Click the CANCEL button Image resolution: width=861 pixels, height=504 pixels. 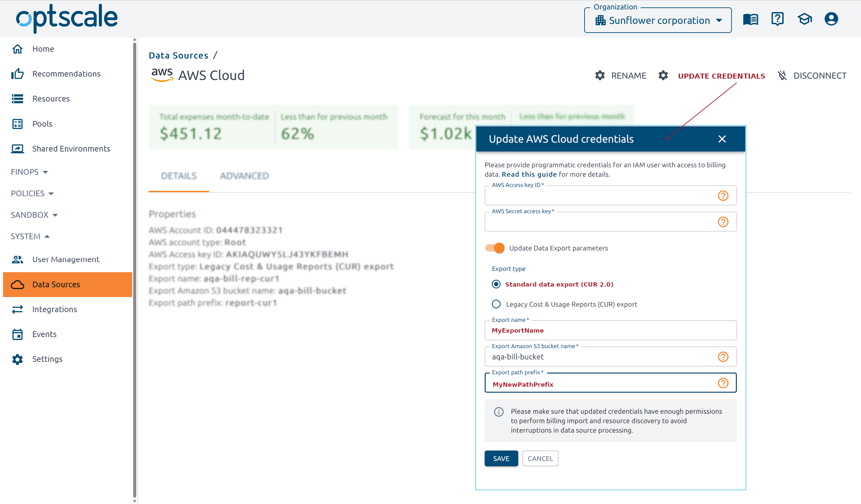540,459
